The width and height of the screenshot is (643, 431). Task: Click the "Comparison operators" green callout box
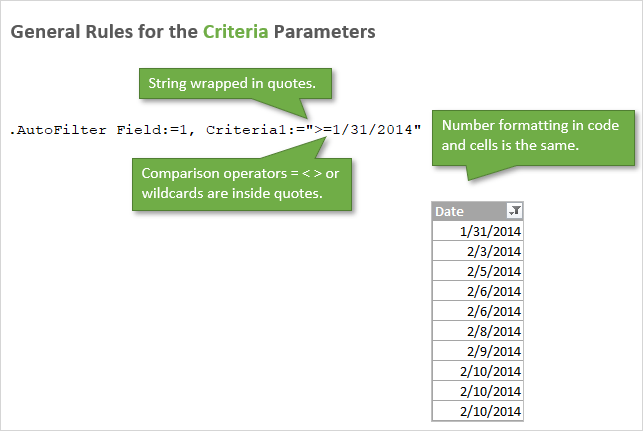pyautogui.click(x=242, y=182)
